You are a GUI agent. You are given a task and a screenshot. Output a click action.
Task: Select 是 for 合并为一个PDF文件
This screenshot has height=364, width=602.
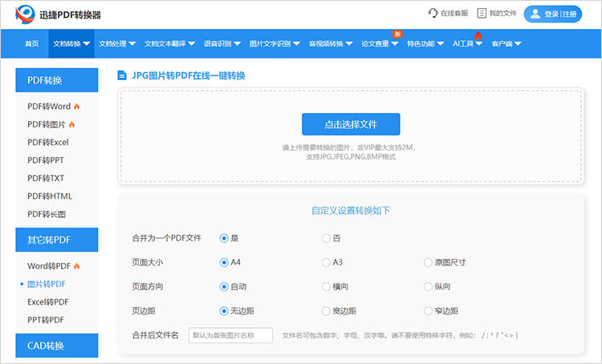(224, 238)
